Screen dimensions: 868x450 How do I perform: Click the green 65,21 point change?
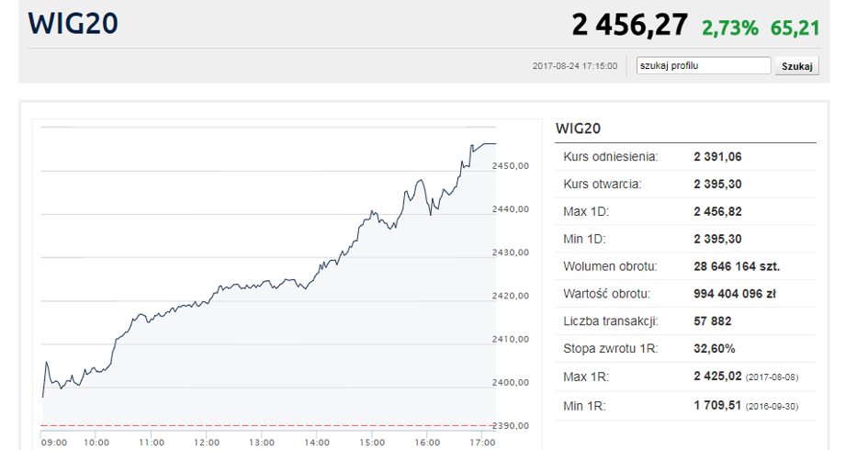tap(795, 28)
